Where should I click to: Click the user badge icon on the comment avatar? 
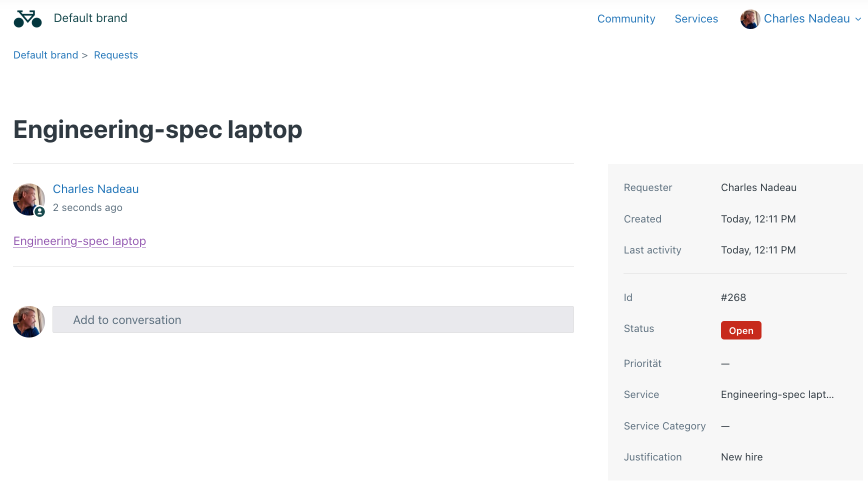(x=40, y=211)
